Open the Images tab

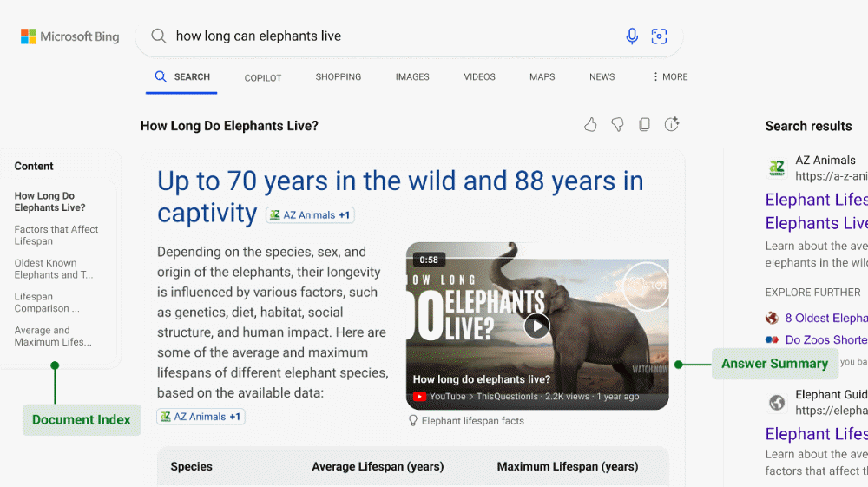point(412,77)
